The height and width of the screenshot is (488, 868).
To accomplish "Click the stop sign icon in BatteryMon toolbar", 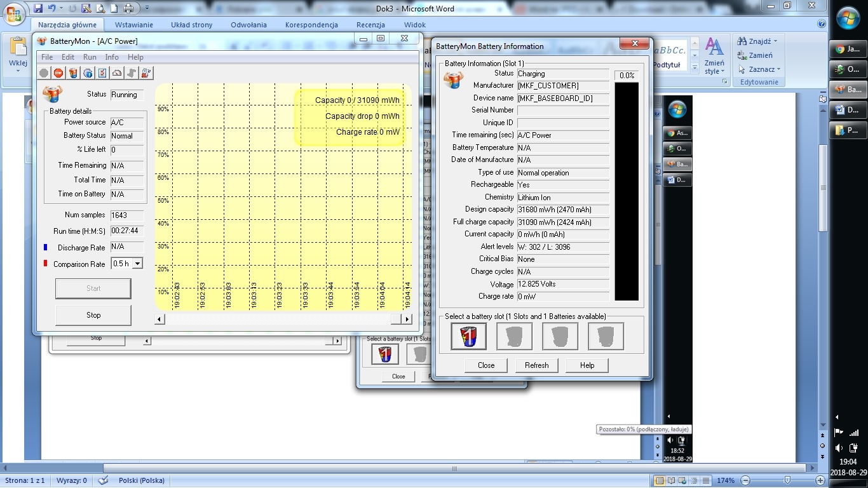I will (x=58, y=73).
